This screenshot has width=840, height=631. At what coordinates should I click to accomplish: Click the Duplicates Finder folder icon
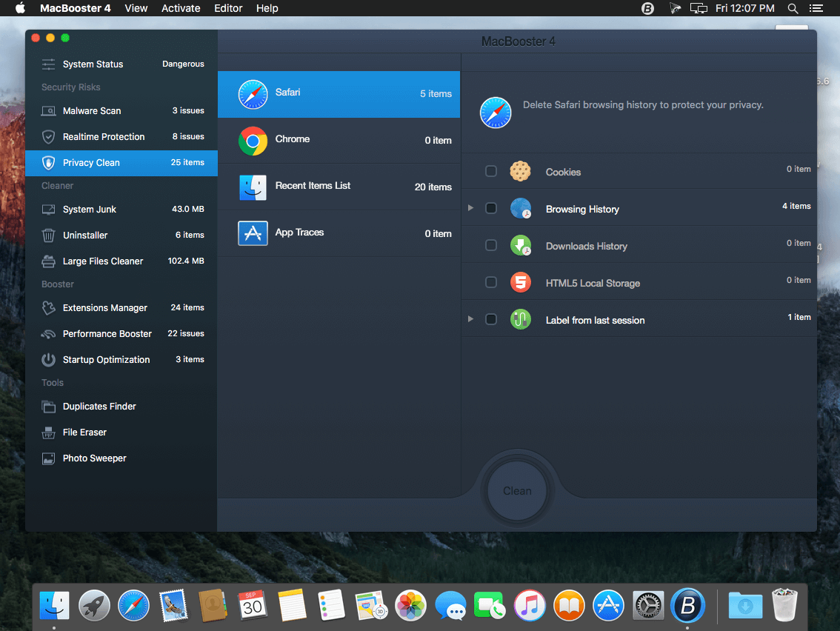coord(48,407)
